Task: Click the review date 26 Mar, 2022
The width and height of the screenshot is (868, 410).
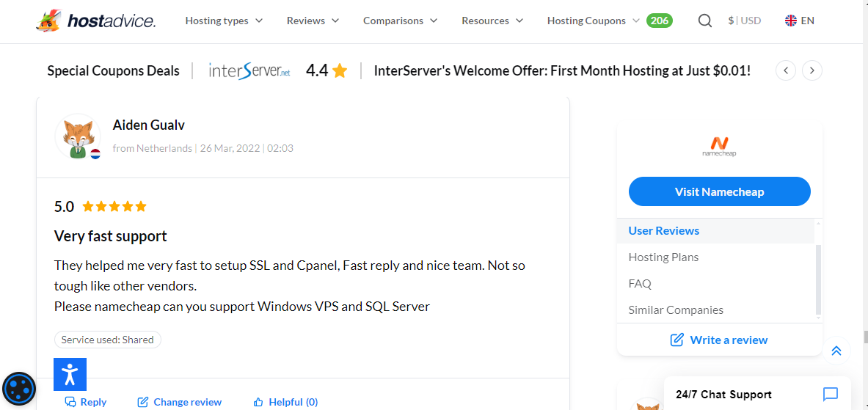Action: click(230, 148)
